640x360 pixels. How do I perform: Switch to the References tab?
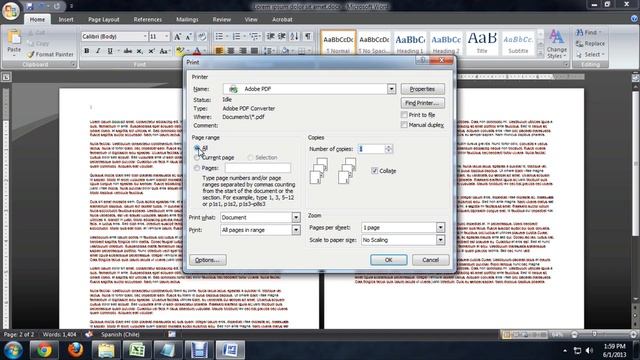click(x=147, y=19)
